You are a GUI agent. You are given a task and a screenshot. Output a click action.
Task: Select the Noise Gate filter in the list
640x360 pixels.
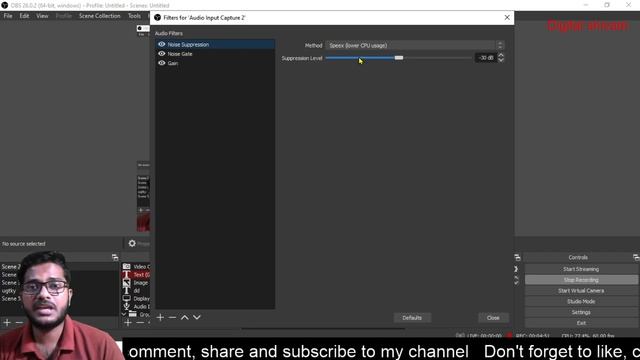(215, 53)
